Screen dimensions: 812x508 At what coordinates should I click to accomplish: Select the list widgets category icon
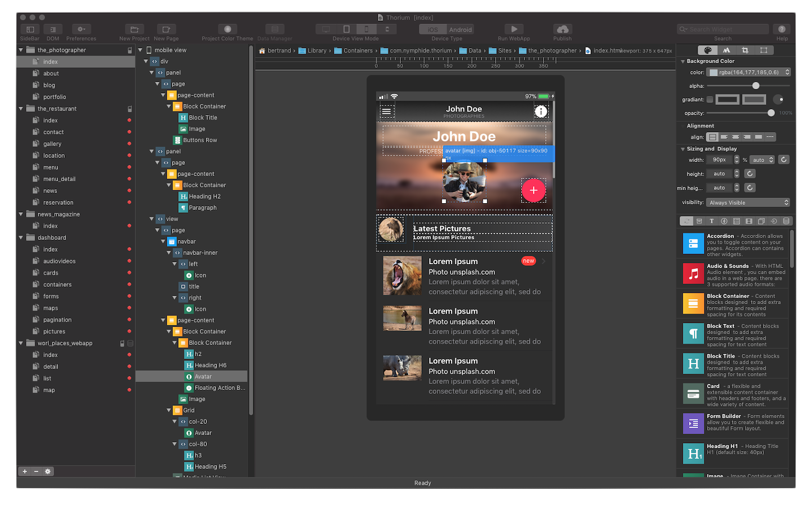pyautogui.click(x=736, y=221)
